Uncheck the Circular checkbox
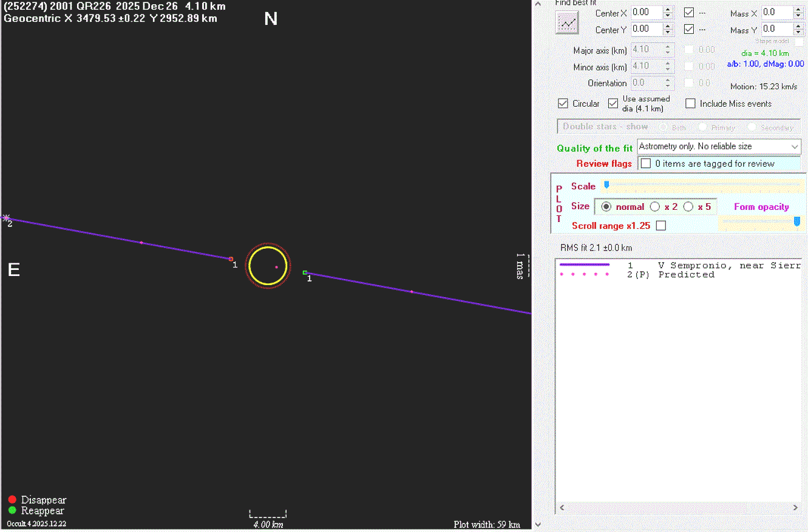808x532 pixels. pos(563,104)
